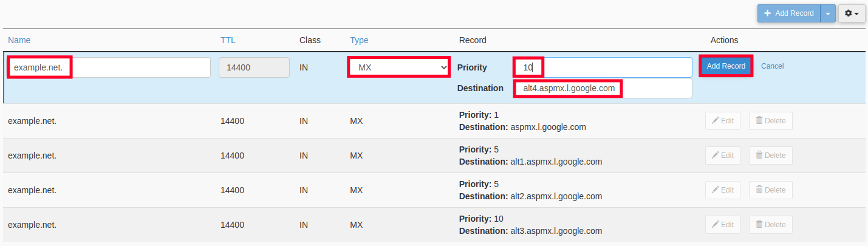The image size is (868, 246).
Task: Click the Destination input field
Action: click(602, 89)
